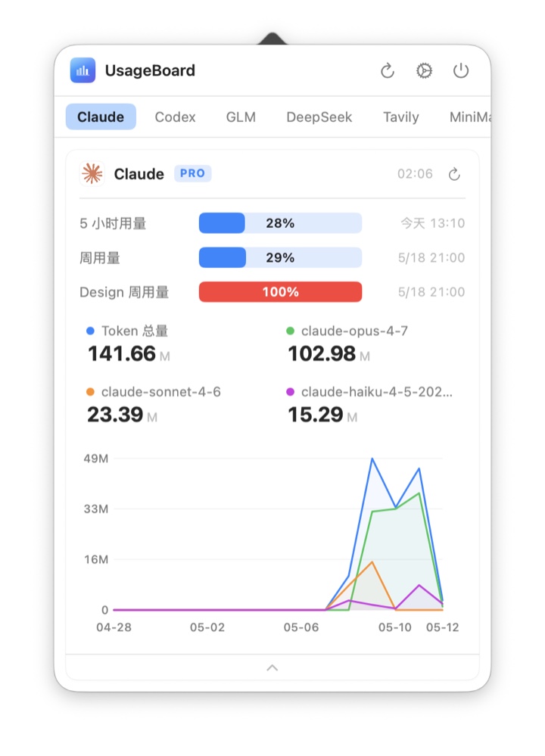The image size is (545, 756).
Task: Click the blue line's highest chart peak
Action: coord(372,459)
